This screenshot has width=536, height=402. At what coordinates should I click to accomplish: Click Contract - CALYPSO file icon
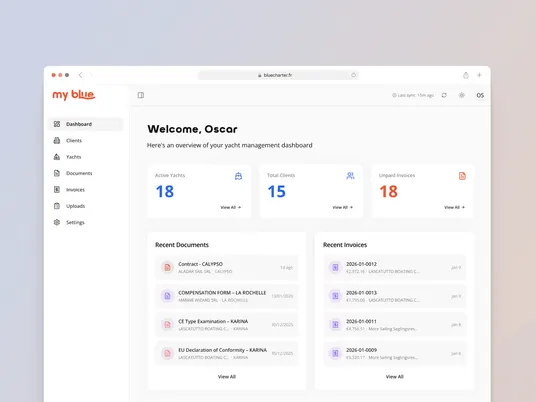point(167,267)
